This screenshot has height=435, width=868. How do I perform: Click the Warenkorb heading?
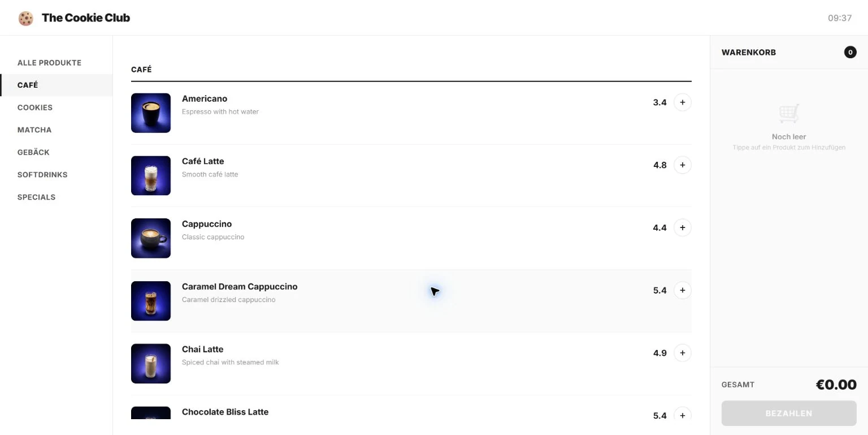[749, 53]
